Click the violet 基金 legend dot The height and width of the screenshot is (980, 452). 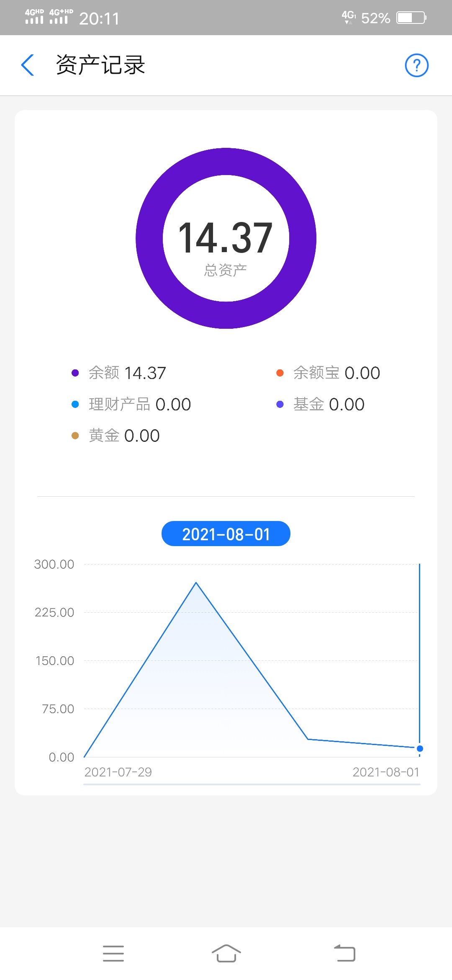pyautogui.click(x=280, y=404)
